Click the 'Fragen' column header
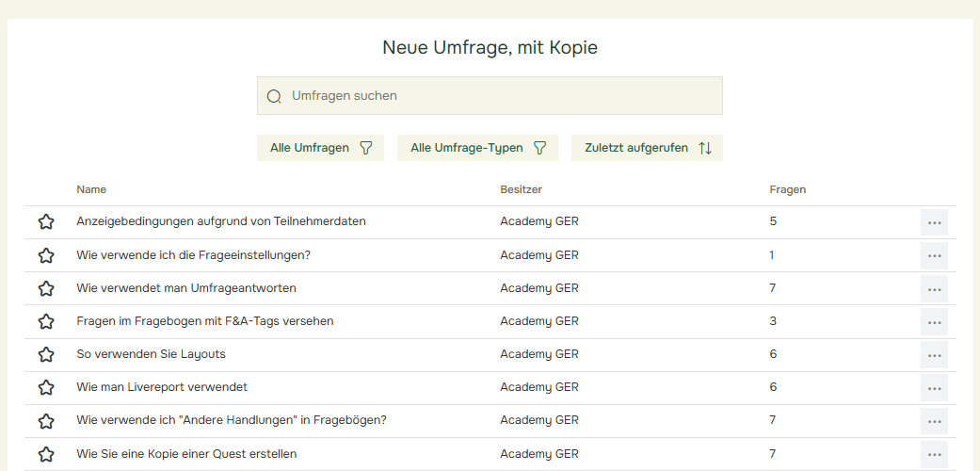 788,189
